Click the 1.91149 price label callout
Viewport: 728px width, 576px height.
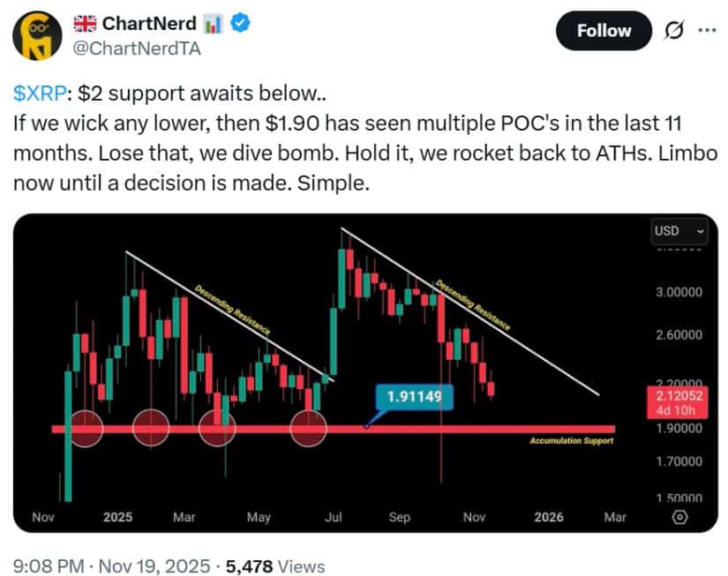415,397
